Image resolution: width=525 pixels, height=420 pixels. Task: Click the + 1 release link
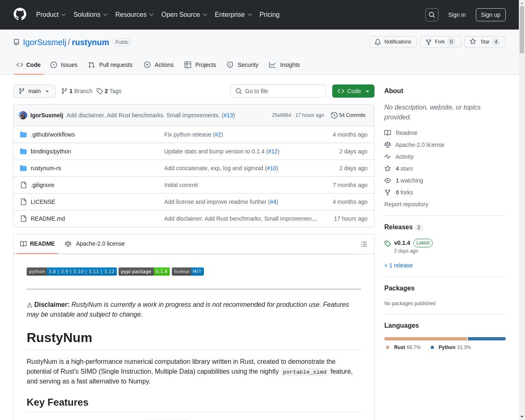click(399, 265)
